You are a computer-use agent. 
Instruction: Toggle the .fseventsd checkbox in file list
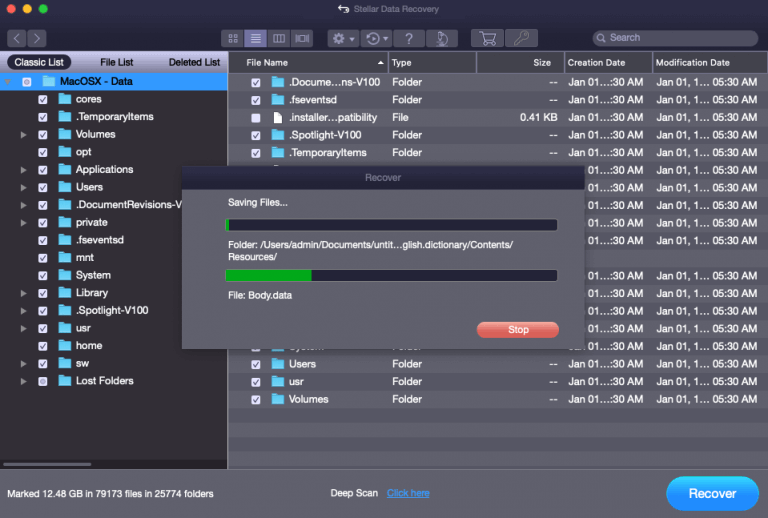click(x=256, y=100)
